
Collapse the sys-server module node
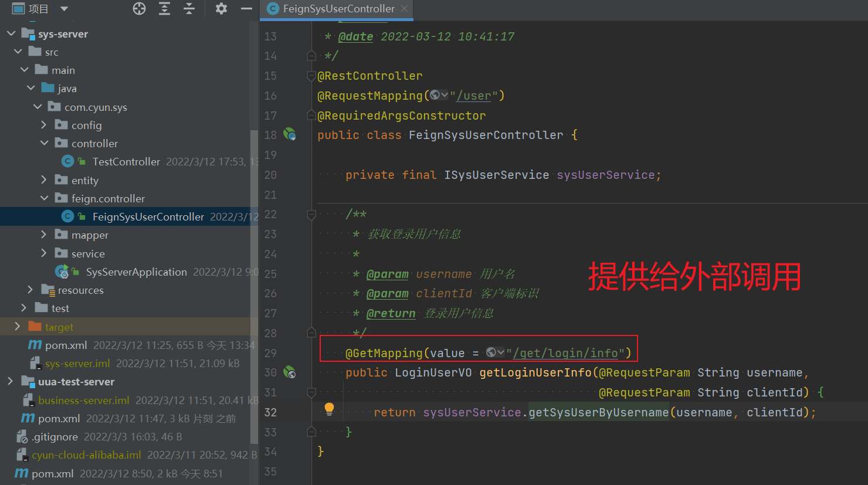11,33
